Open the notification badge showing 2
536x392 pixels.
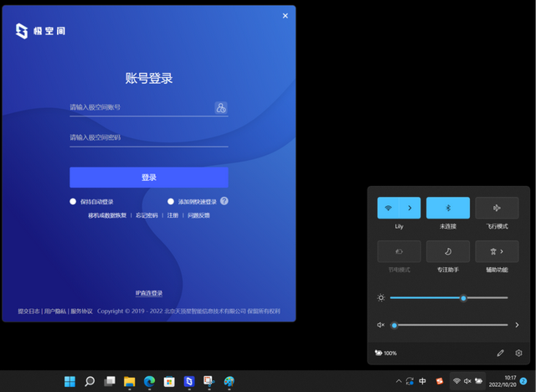[x=523, y=381]
